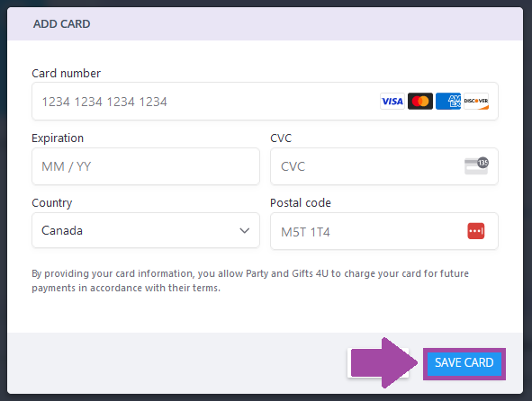The width and height of the screenshot is (532, 401).
Task: Focus the Postal code field
Action: (384, 231)
